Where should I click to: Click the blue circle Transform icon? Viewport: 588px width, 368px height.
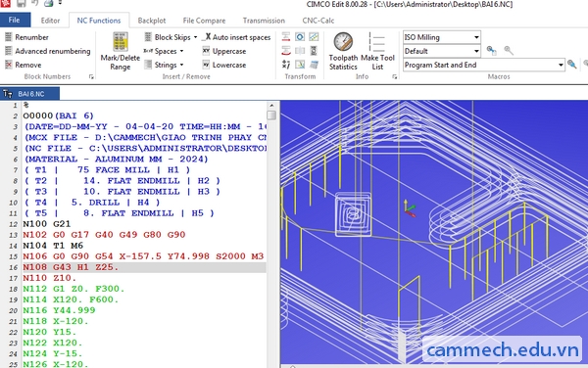pyautogui.click(x=300, y=36)
